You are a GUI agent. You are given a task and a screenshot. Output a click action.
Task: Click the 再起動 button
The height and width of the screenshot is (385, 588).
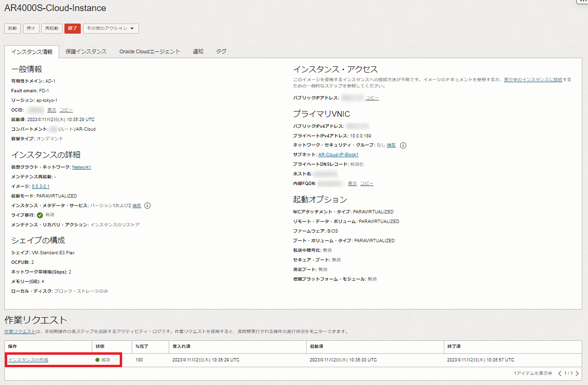51,28
